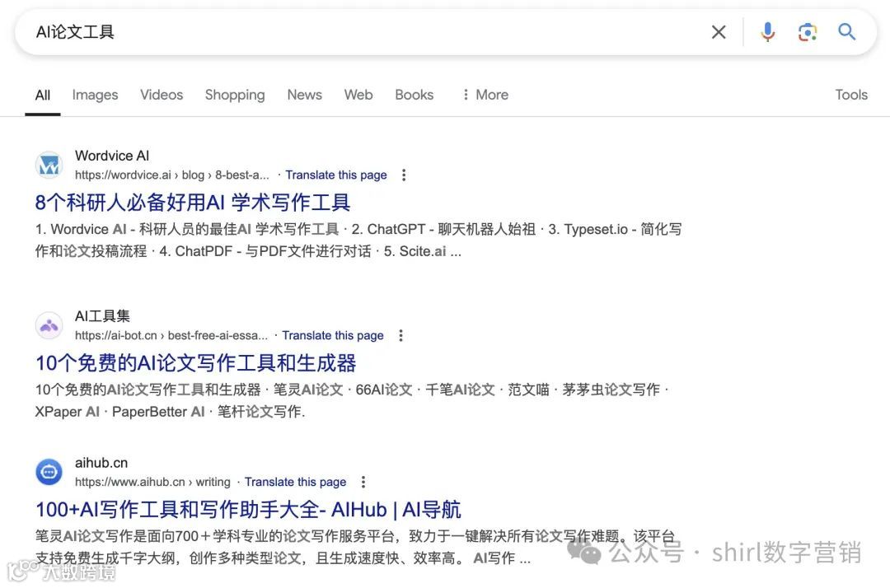890x588 pixels.
Task: Switch to the Web tab
Action: point(358,95)
